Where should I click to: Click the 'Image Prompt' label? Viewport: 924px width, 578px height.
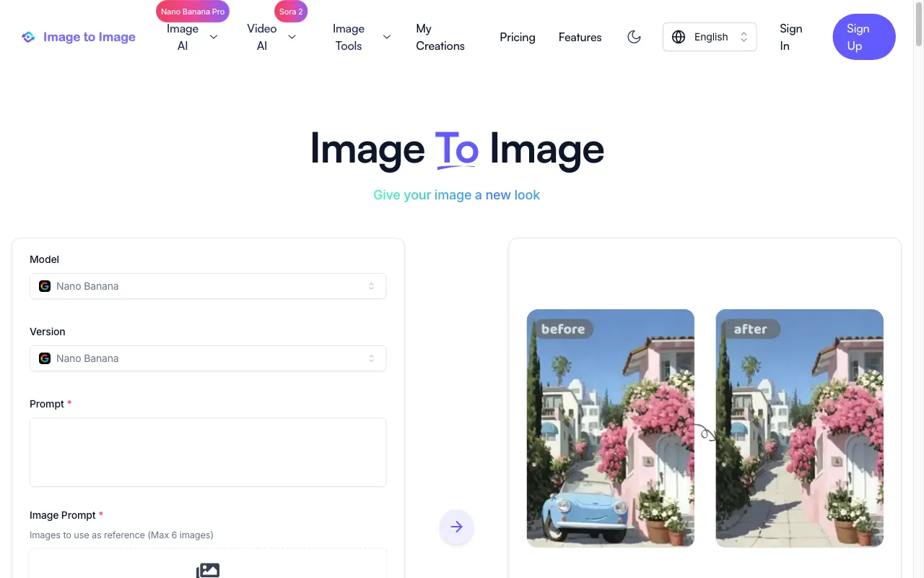[x=63, y=515]
